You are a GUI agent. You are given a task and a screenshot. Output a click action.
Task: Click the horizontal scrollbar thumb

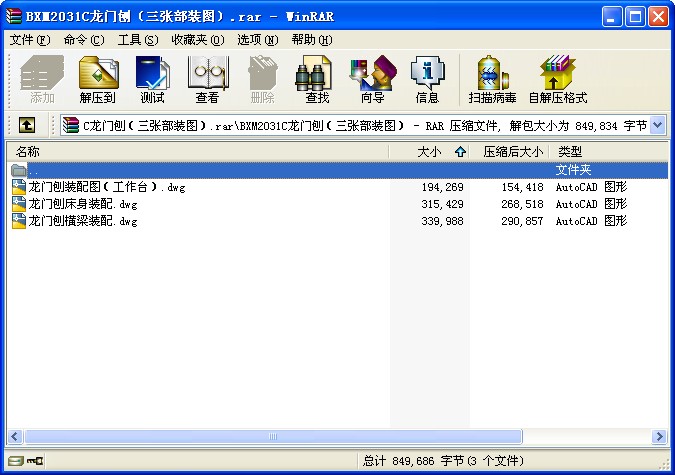[x=273, y=437]
